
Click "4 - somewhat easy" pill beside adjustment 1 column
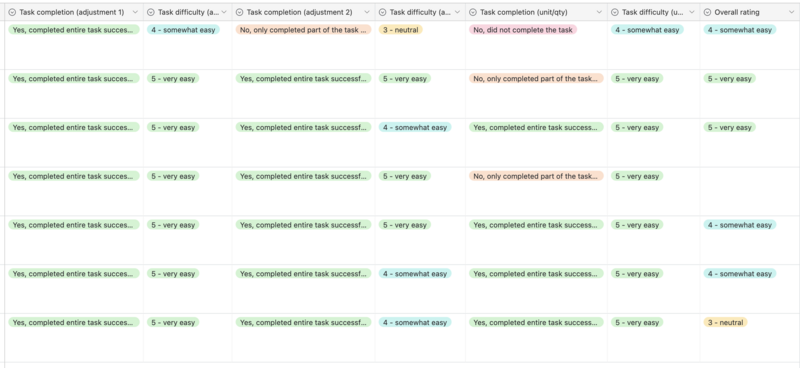tap(183, 30)
